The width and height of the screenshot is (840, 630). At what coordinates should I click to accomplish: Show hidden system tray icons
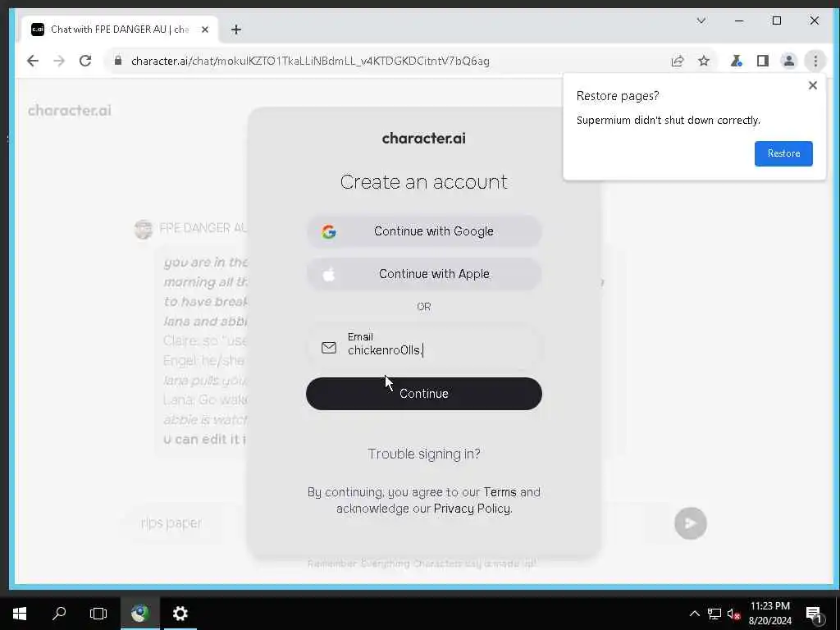[x=694, y=614]
